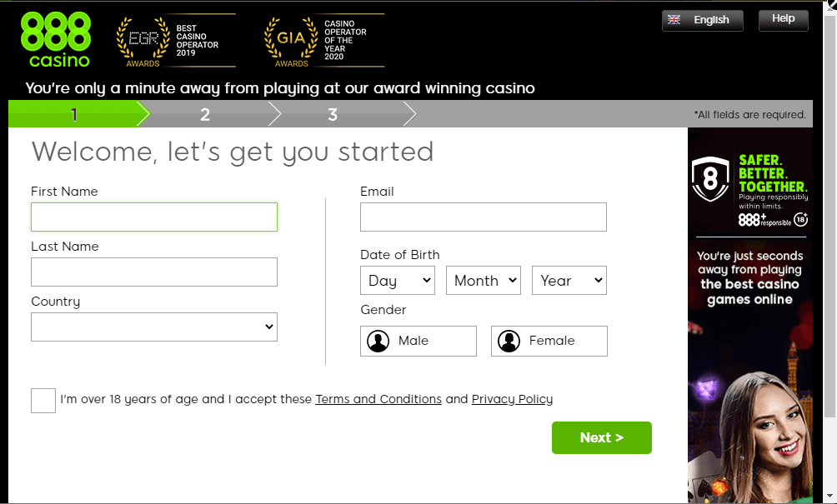Click the Female avatar icon
The height and width of the screenshot is (504, 837).
509,341
